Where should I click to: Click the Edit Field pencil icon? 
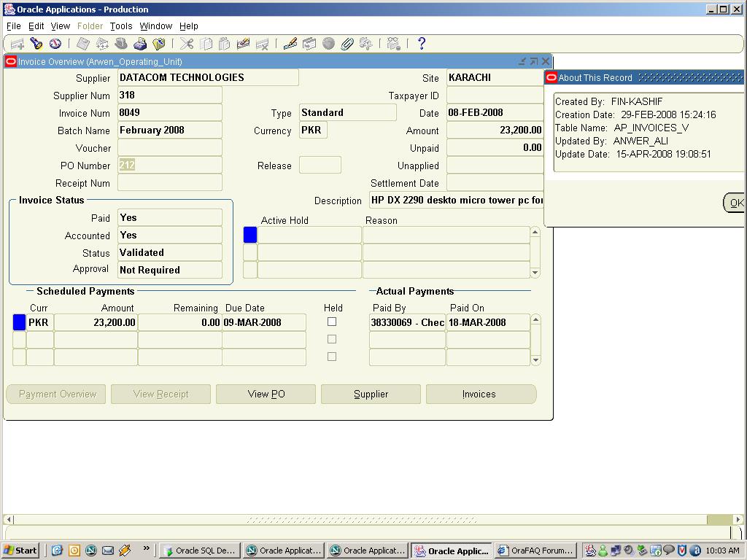click(x=290, y=44)
